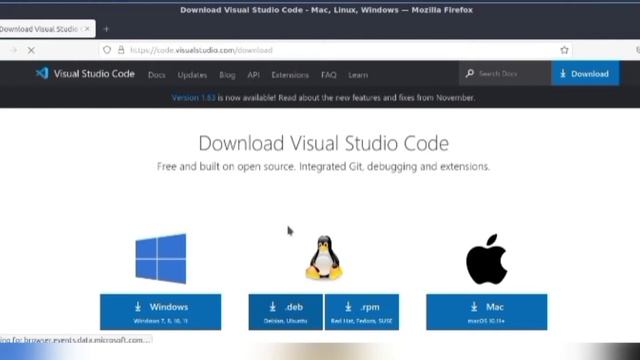Image resolution: width=640 pixels, height=360 pixels.
Task: Open the FAQ navigation link
Action: click(329, 75)
